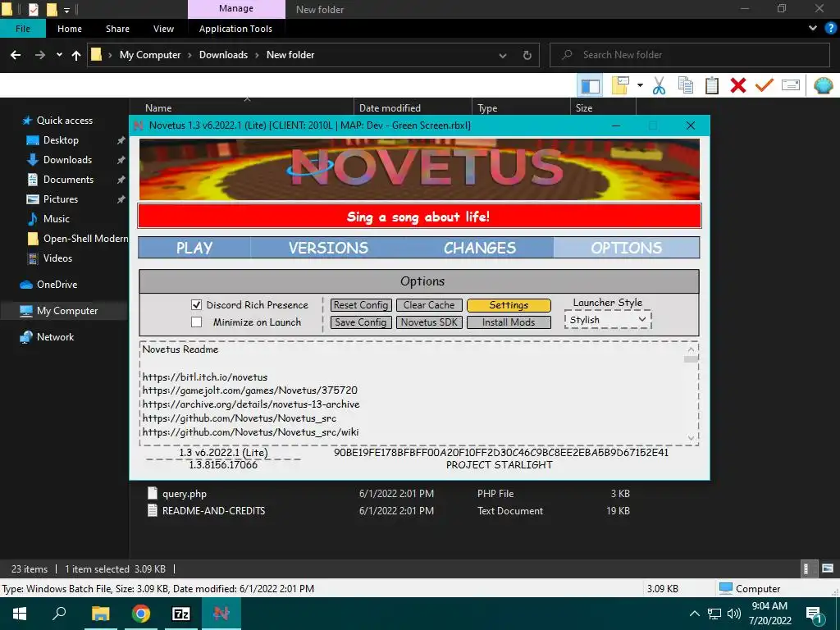Open Documents in navigation pane
The width and height of the screenshot is (840, 630).
tap(68, 180)
